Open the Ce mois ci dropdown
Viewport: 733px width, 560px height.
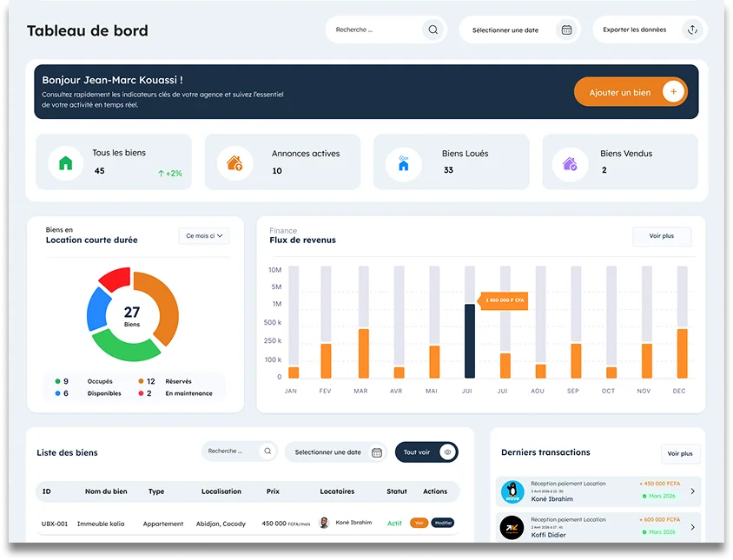[203, 234]
